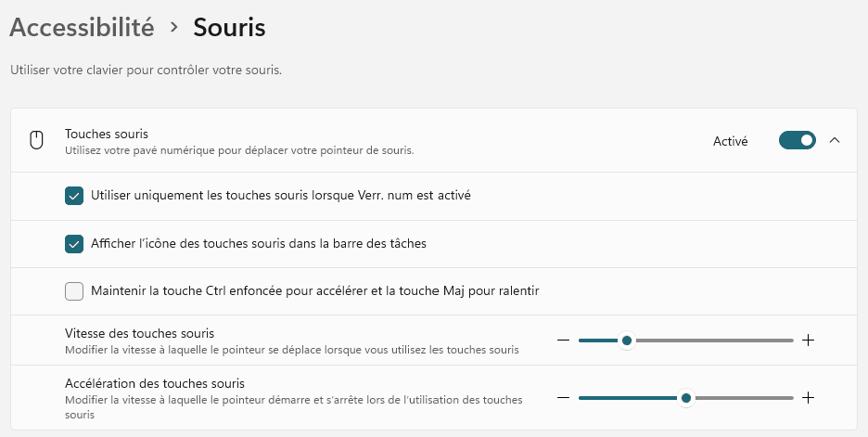Turn off the Touches souris switch
Screen dimensions: 868x437
(x=797, y=141)
